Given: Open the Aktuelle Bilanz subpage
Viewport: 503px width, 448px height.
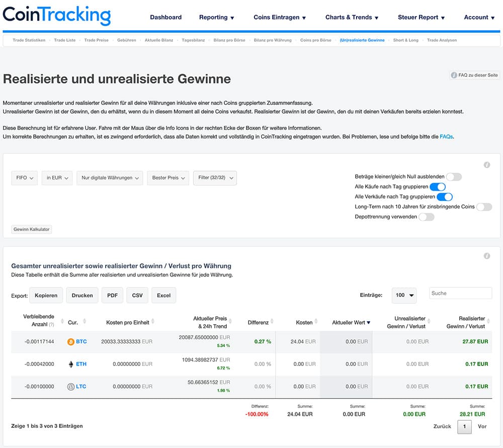Looking at the screenshot, I should (x=159, y=40).
